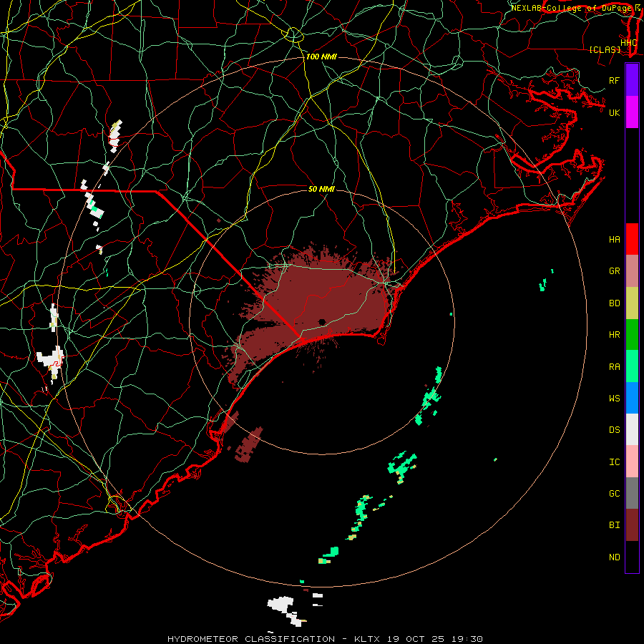Click the UK magenta legend swatch
Viewport: 644px width, 644px height.
coord(632,112)
